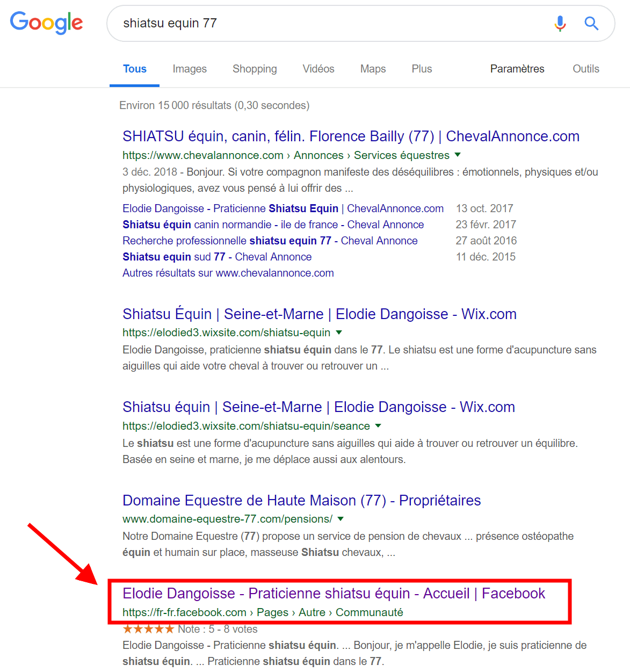Open Domaine Equestre de Haute Maison result
The height and width of the screenshot is (672, 630).
(x=301, y=501)
